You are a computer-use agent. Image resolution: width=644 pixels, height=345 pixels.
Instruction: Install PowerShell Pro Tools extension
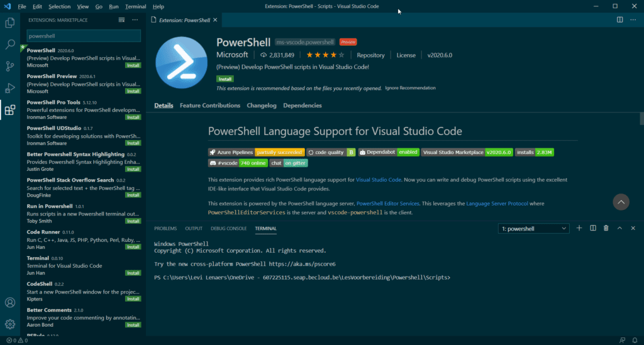[133, 118]
